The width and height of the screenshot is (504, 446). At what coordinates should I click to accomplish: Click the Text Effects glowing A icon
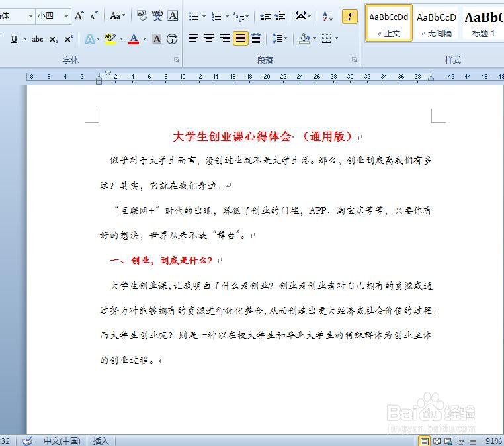(x=90, y=39)
